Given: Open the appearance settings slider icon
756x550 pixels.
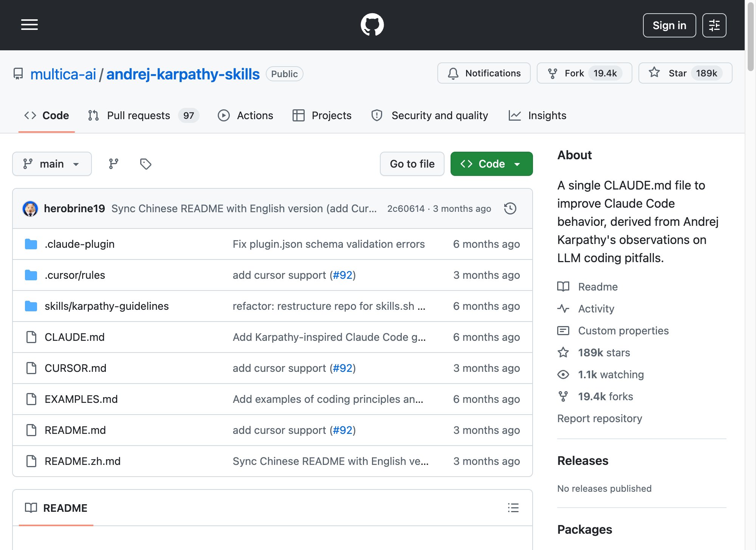Looking at the screenshot, I should click(714, 25).
